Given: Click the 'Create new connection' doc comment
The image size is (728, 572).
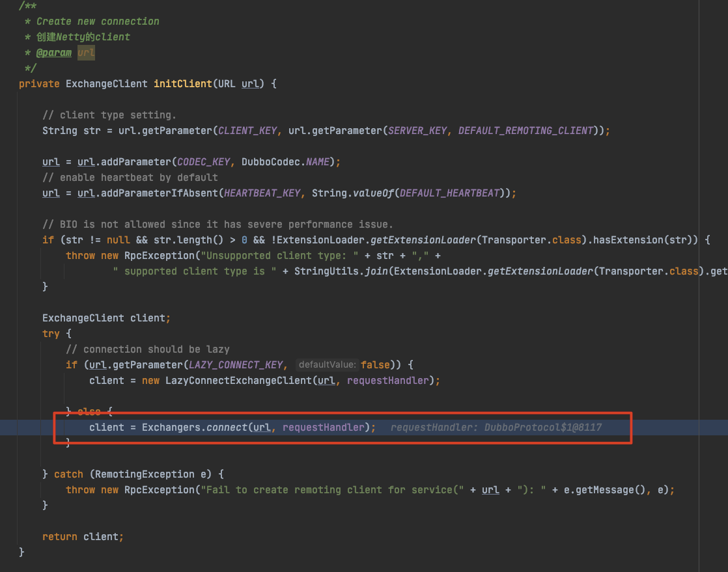Looking at the screenshot, I should click(x=98, y=22).
